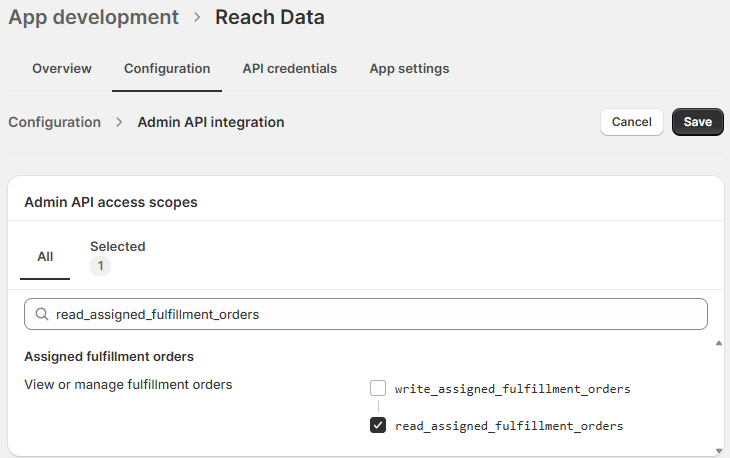The width and height of the screenshot is (730, 458).
Task: Click the scroll up arrow in scopes list
Action: (718, 344)
